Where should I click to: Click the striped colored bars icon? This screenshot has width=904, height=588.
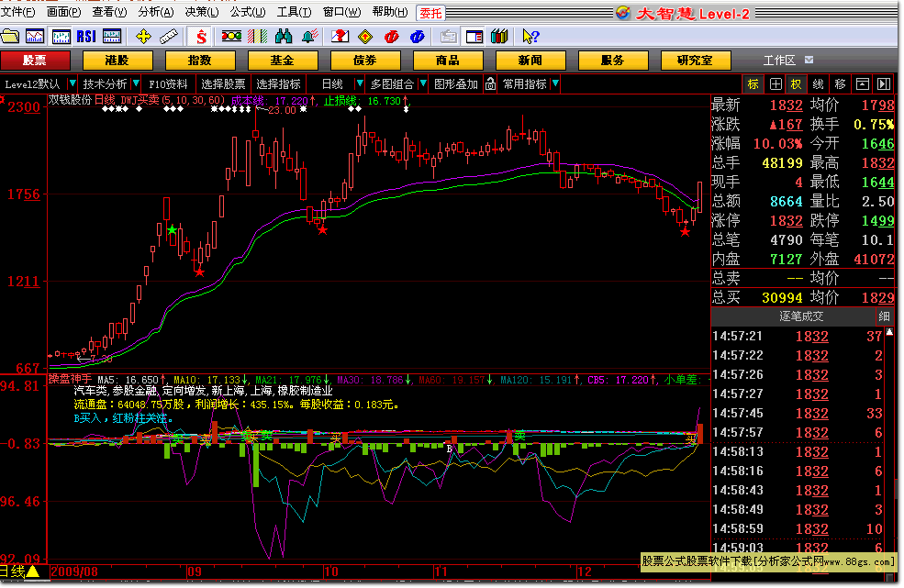click(x=258, y=37)
